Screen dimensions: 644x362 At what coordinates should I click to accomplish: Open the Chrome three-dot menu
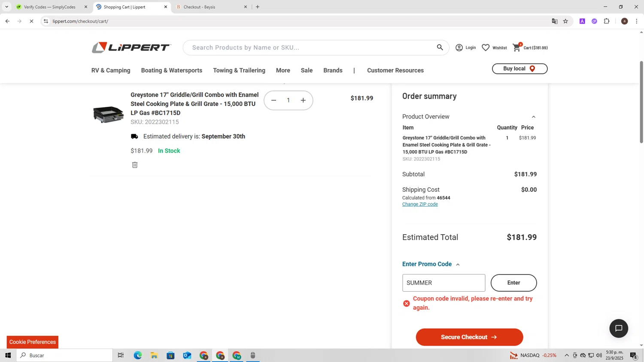click(x=636, y=21)
